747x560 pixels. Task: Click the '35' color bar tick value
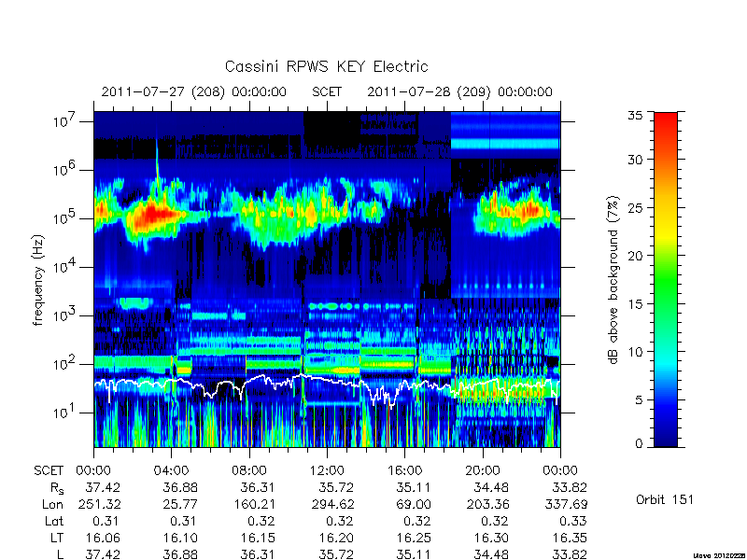(x=635, y=116)
